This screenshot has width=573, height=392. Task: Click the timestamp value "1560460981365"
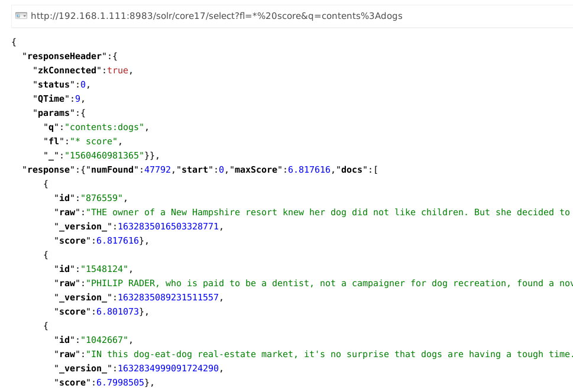coord(105,155)
